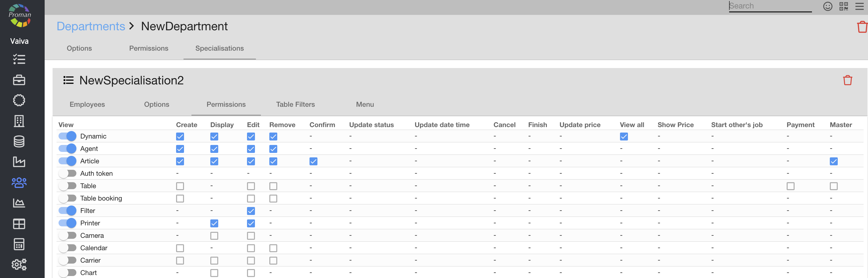Enable the Auth token toggle

67,174
